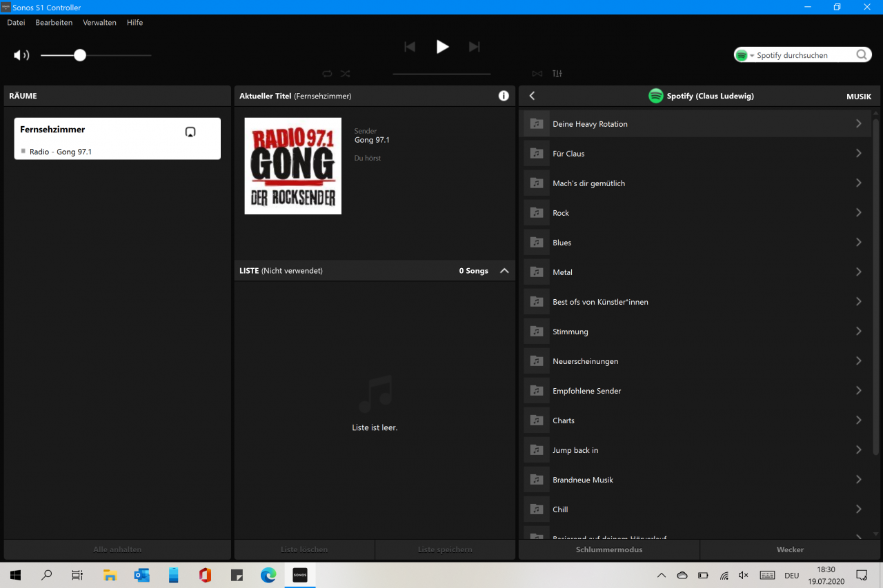Click the MUSIK sources link

859,97
